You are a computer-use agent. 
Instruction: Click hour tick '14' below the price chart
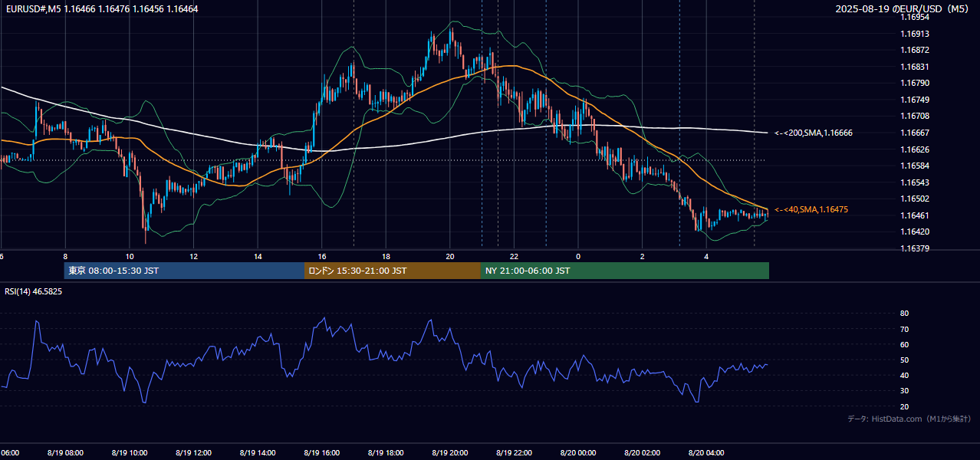(x=258, y=257)
